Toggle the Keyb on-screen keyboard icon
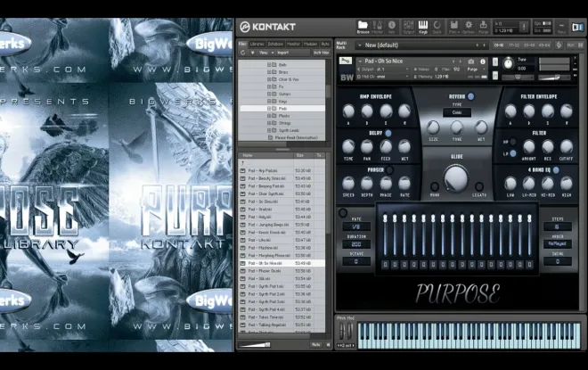588x370 pixels. (x=422, y=27)
